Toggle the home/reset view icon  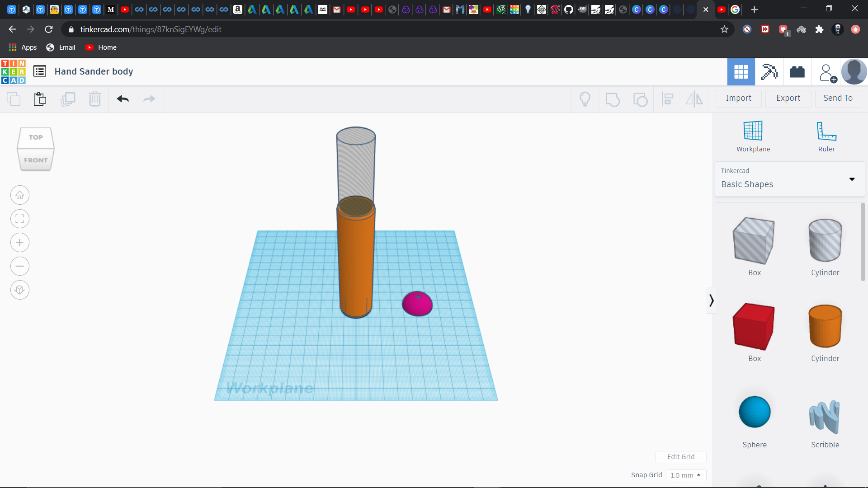19,194
